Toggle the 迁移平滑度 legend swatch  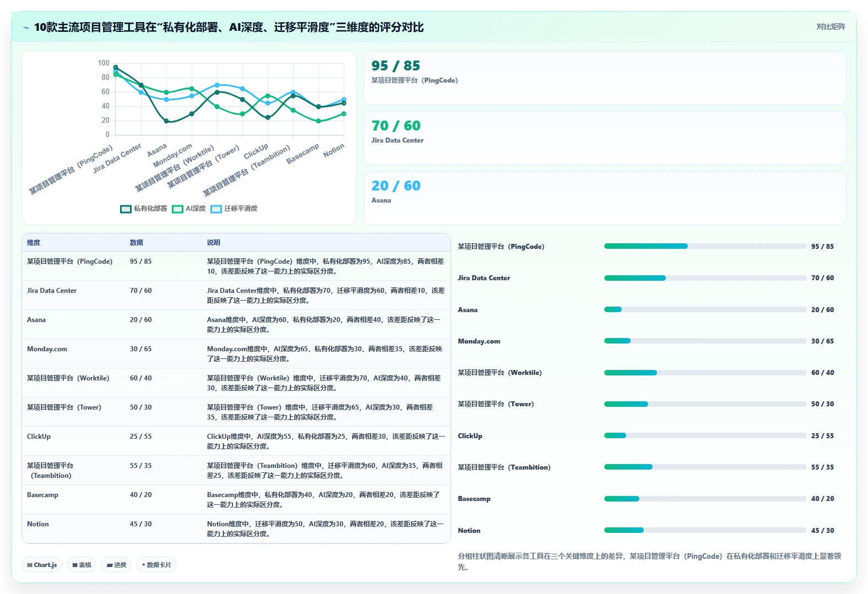[216, 209]
